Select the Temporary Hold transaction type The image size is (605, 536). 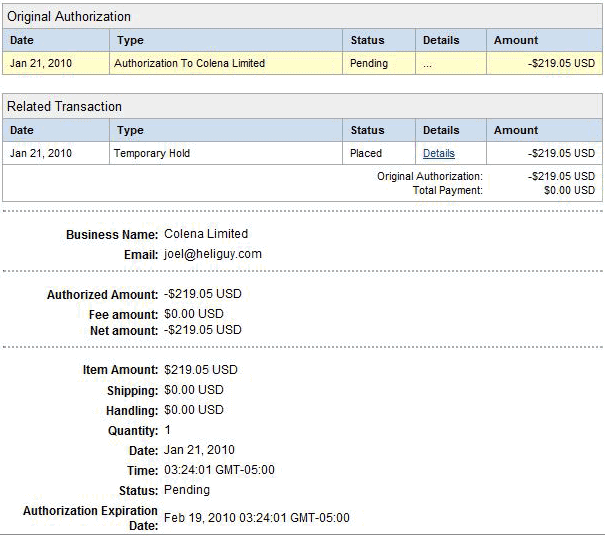(x=152, y=154)
